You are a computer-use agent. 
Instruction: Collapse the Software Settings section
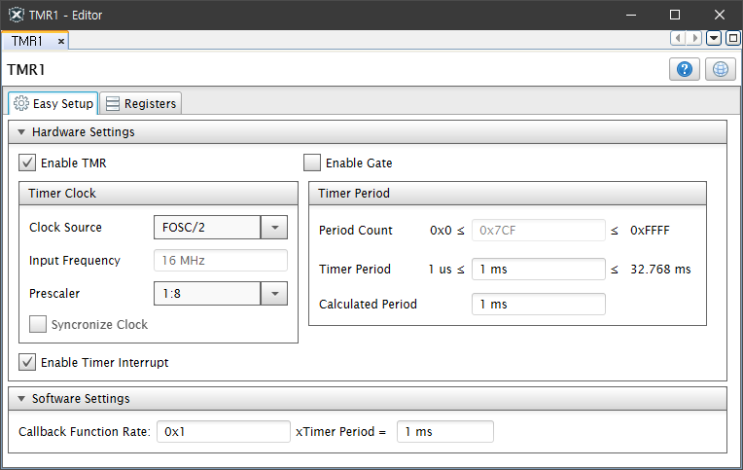coord(21,399)
